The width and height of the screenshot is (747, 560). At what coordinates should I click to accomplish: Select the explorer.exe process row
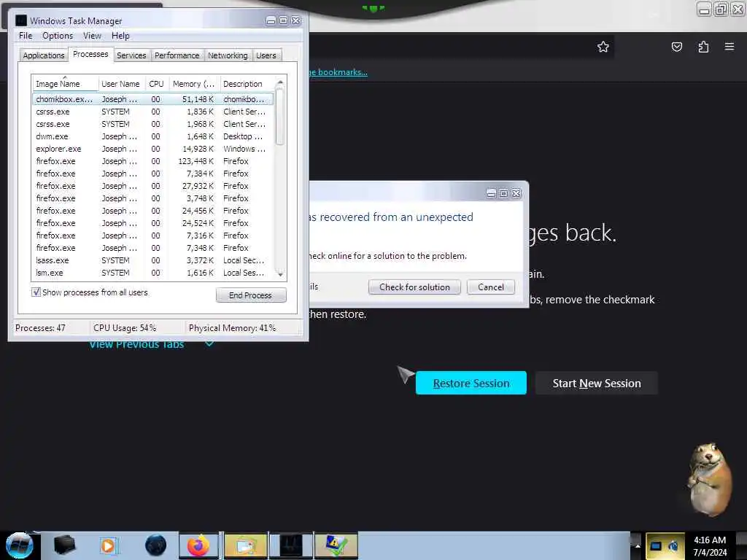pyautogui.click(x=153, y=149)
